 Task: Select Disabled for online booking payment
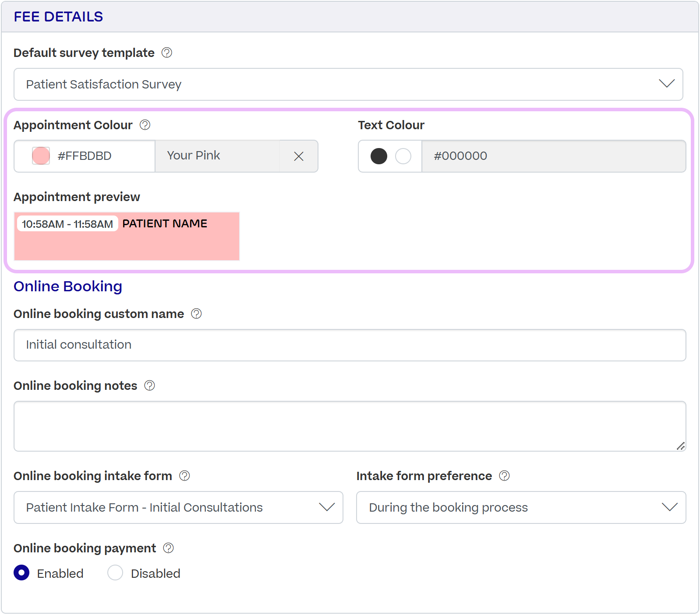click(115, 573)
